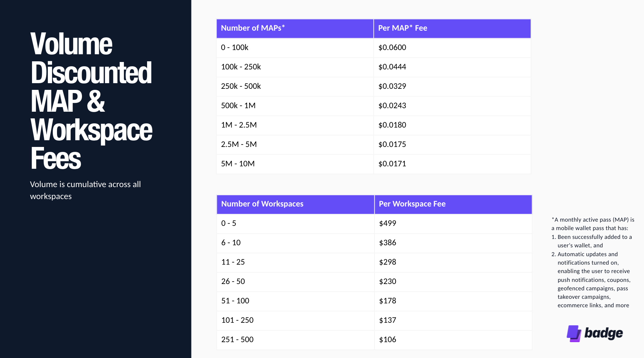The image size is (644, 358).
Task: Click the $386 workspace fee
Action: point(387,243)
